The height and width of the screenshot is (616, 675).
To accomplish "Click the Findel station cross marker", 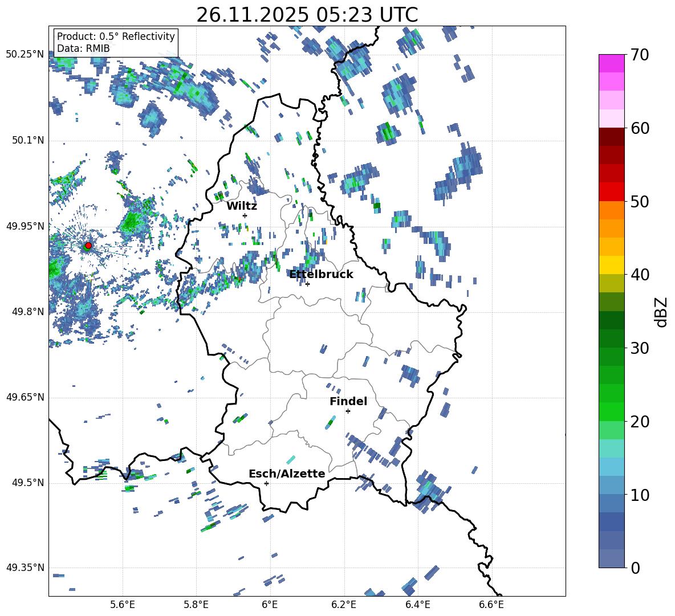I will pyautogui.click(x=348, y=411).
